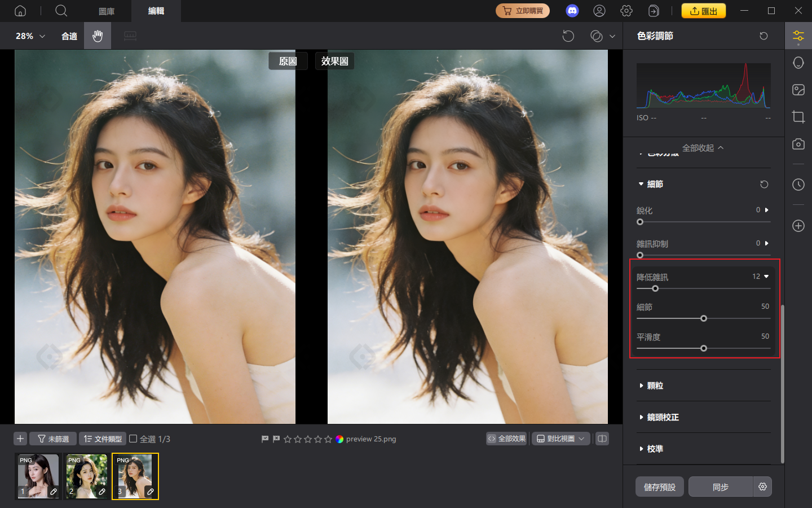Image resolution: width=812 pixels, height=508 pixels.
Task: Select the Hand tool in the toolbar
Action: point(97,36)
